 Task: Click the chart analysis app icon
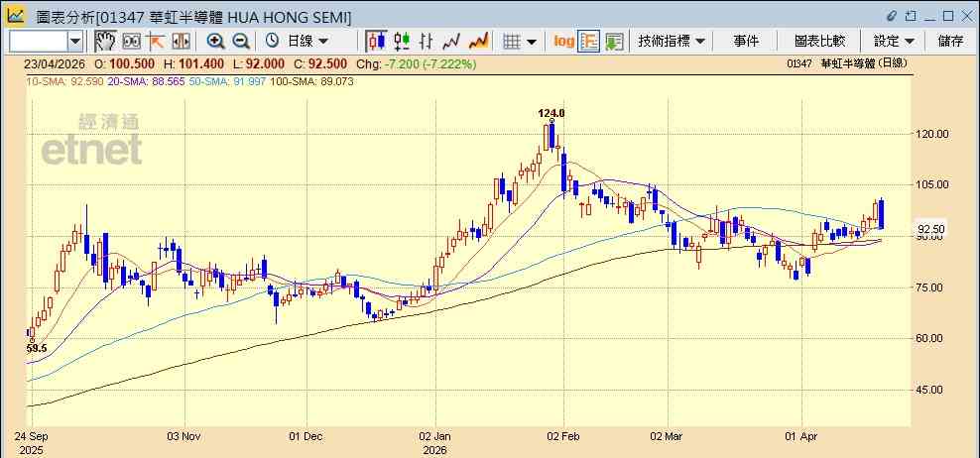coord(16,15)
